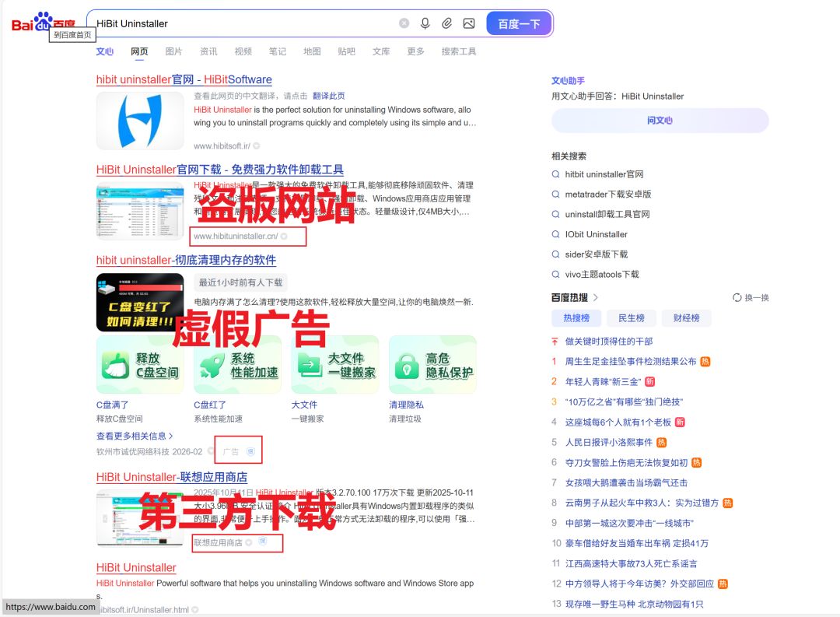Click the paperclip attach file icon

tap(446, 23)
